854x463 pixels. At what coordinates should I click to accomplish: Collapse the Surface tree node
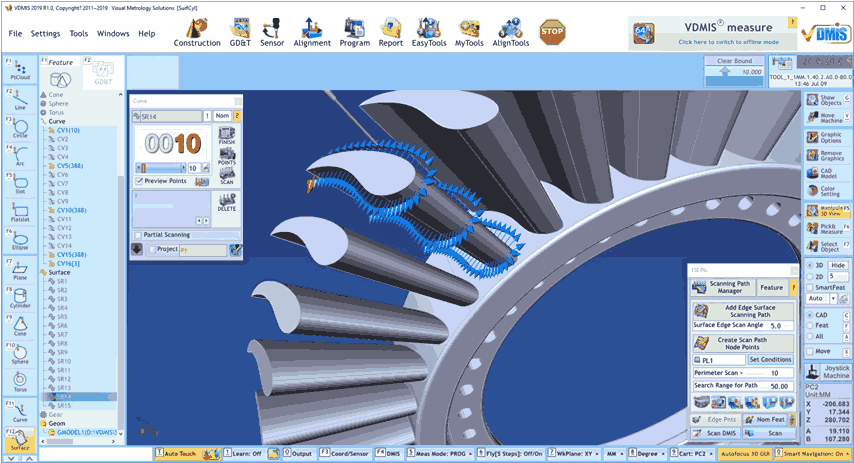click(43, 272)
